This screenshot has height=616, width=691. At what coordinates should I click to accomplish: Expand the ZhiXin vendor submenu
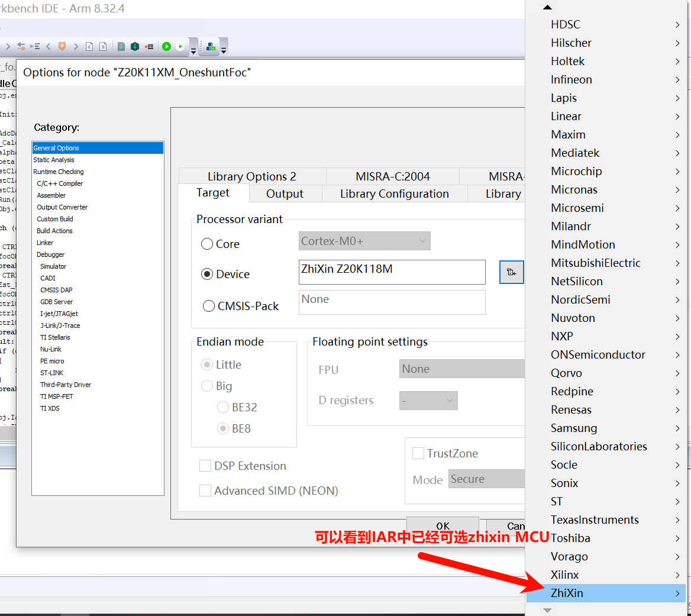point(606,593)
